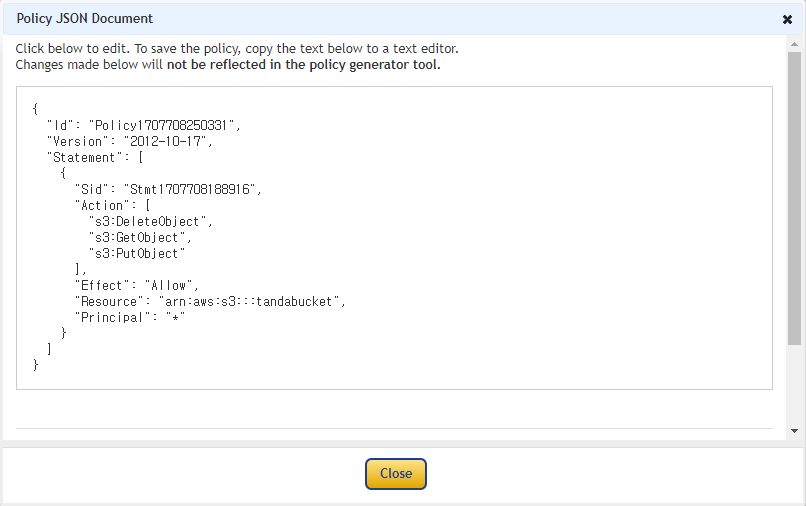Click the vertical scrollbar thumb

pos(794,198)
